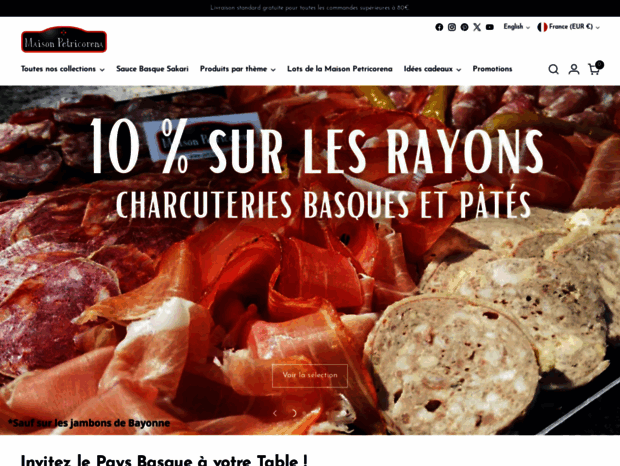Open Sauce Basque Sakari menu item

[152, 69]
